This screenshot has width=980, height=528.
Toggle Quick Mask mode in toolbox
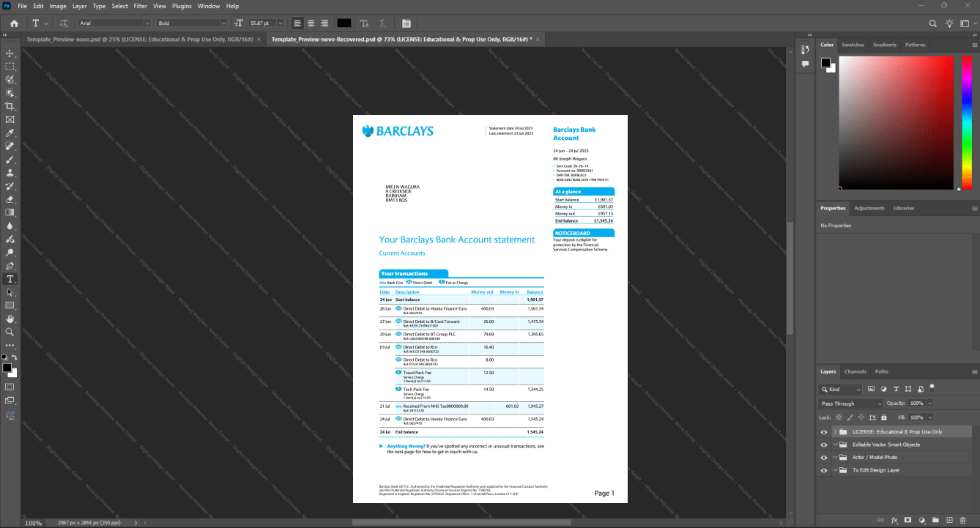10,386
